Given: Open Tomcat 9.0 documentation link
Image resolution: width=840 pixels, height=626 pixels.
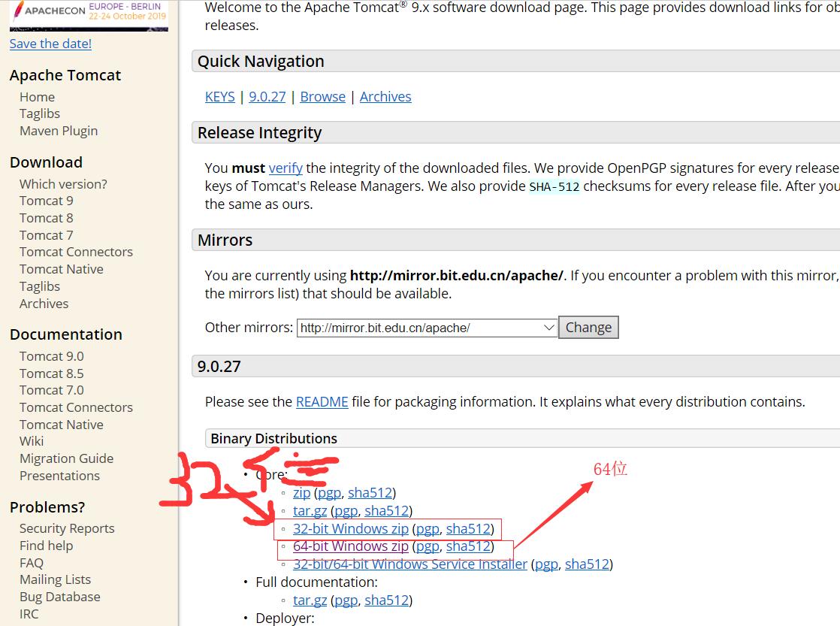Looking at the screenshot, I should [52, 356].
